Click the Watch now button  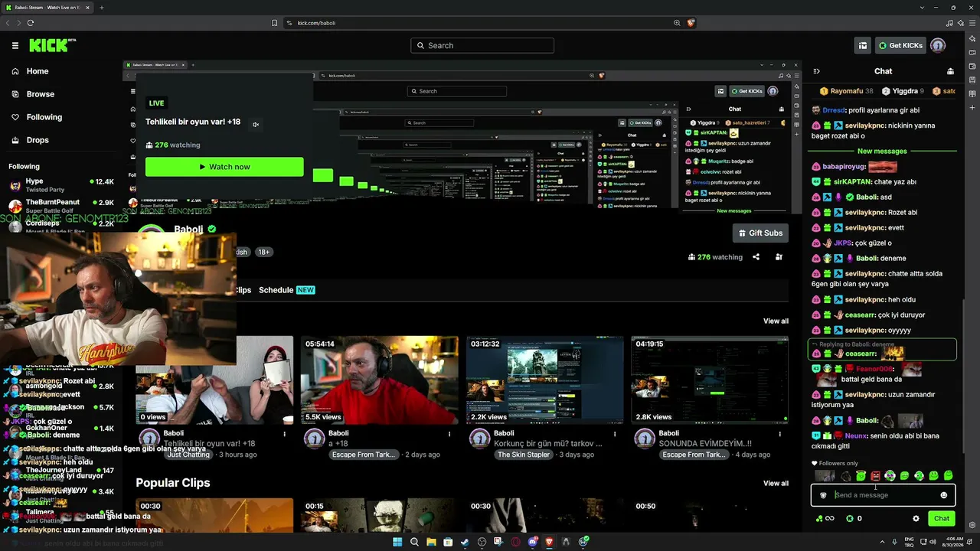point(224,167)
